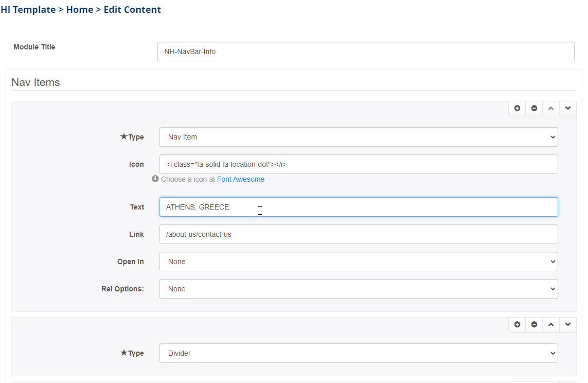Click the Link field with /about-us/contact-us
The image size is (588, 383).
(359, 234)
